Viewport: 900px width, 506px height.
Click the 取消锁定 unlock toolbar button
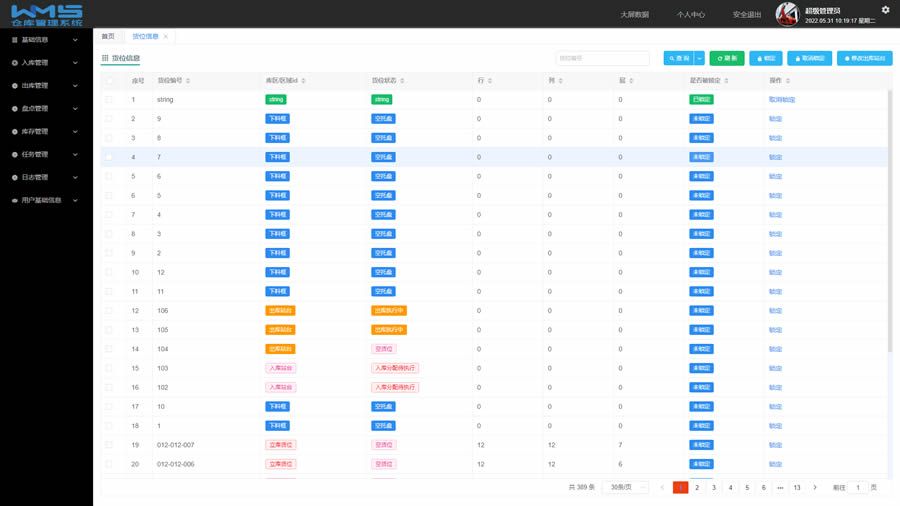(x=809, y=58)
